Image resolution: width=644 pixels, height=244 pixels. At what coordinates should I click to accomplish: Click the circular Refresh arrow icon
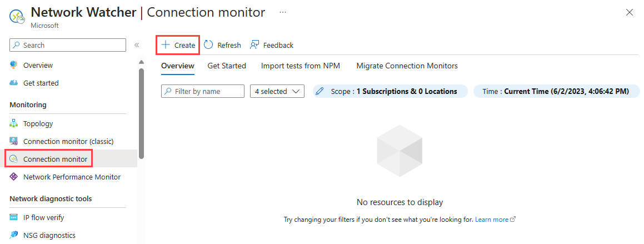pyautogui.click(x=208, y=45)
